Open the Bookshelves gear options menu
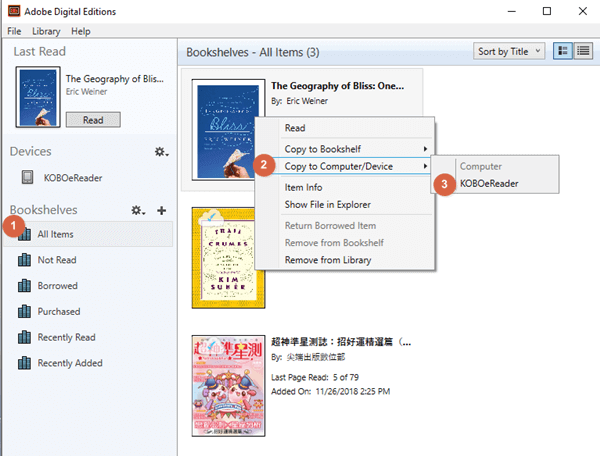The width and height of the screenshot is (600, 456). tap(138, 210)
